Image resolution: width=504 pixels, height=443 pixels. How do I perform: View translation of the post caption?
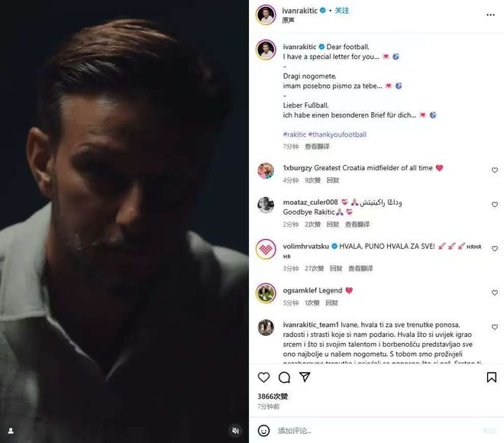(317, 147)
